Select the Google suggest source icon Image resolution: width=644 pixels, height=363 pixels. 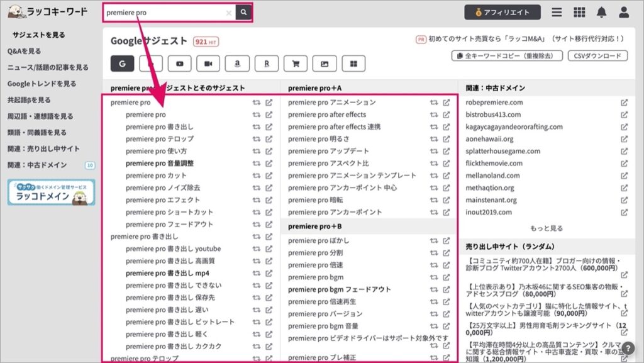(123, 64)
